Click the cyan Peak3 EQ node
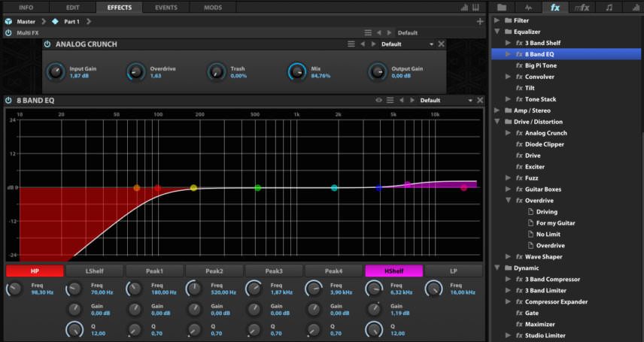The width and height of the screenshot is (644, 342). pos(334,188)
